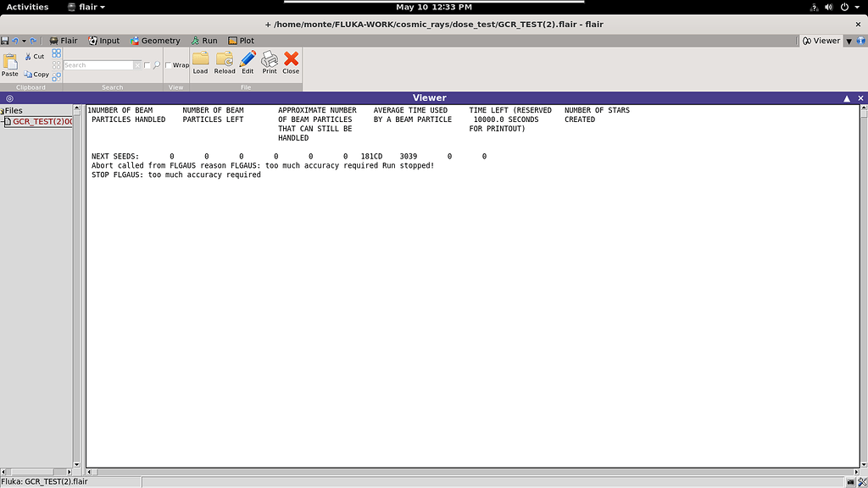868x488 pixels.
Task: Enable the Wrap checkbox
Action: (169, 65)
